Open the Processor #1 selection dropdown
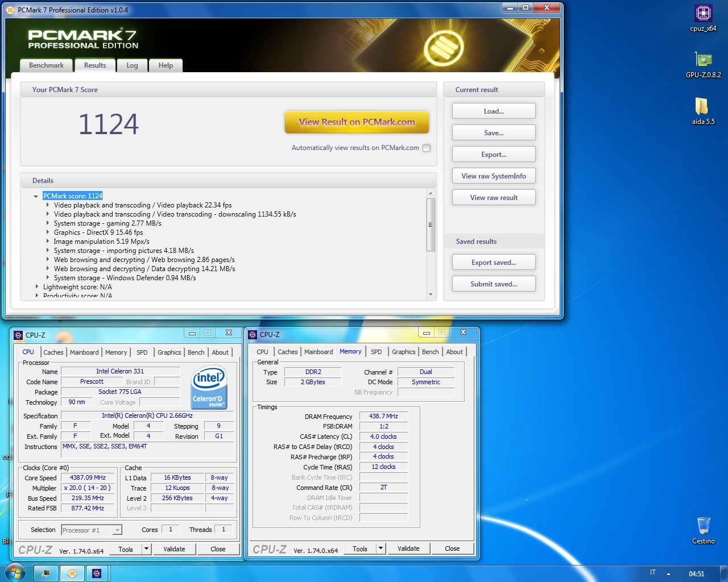Screen dimensions: 728x582 point(117,530)
